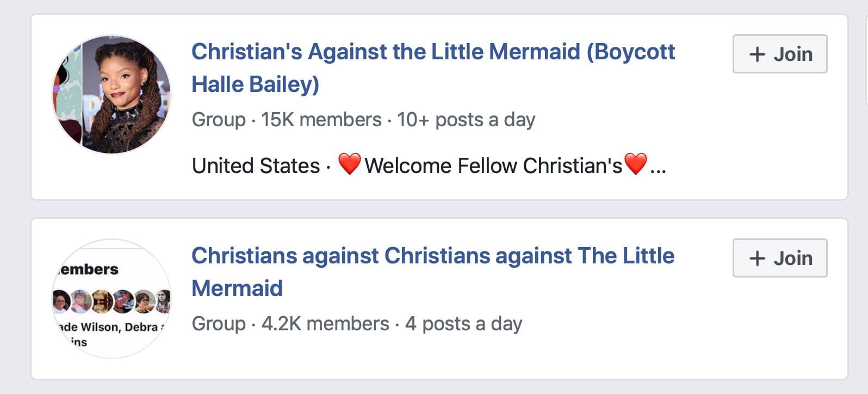This screenshot has height=394, width=868.
Task: Click the 'Halle Bailey)' second line of the title
Action: coord(256,84)
